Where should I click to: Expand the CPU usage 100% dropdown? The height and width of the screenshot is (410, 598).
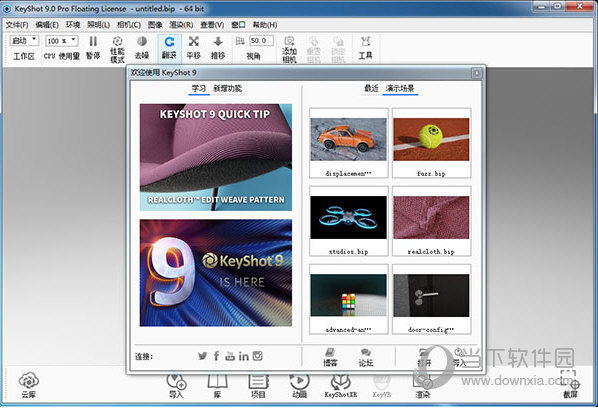tap(62, 40)
